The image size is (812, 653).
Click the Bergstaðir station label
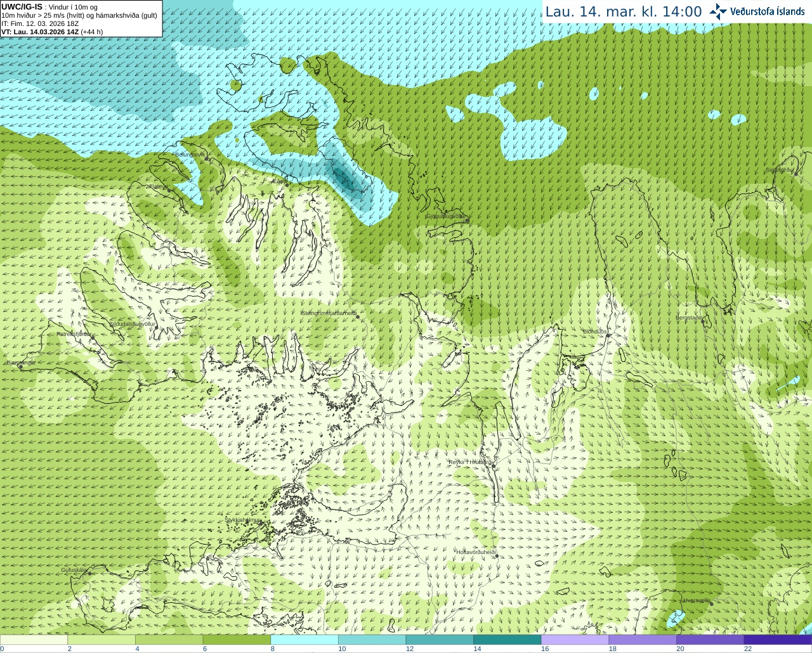coord(689,318)
